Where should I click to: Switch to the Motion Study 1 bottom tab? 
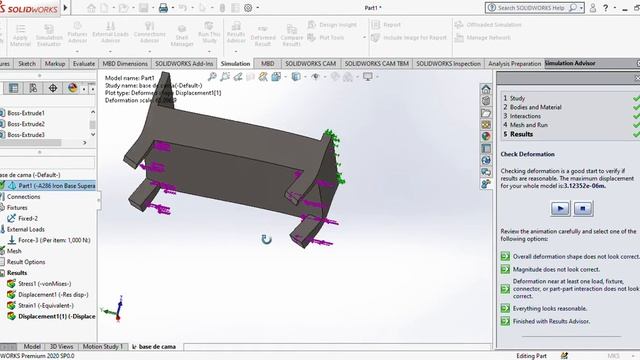[102, 347]
